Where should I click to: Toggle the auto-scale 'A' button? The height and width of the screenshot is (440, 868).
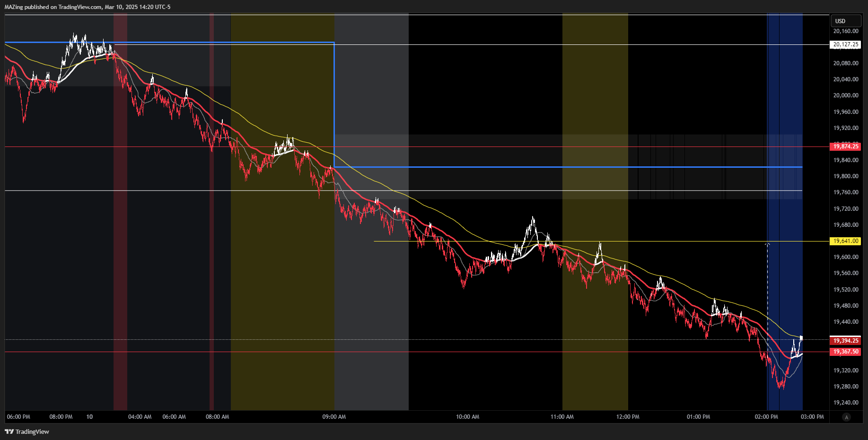coord(847,417)
